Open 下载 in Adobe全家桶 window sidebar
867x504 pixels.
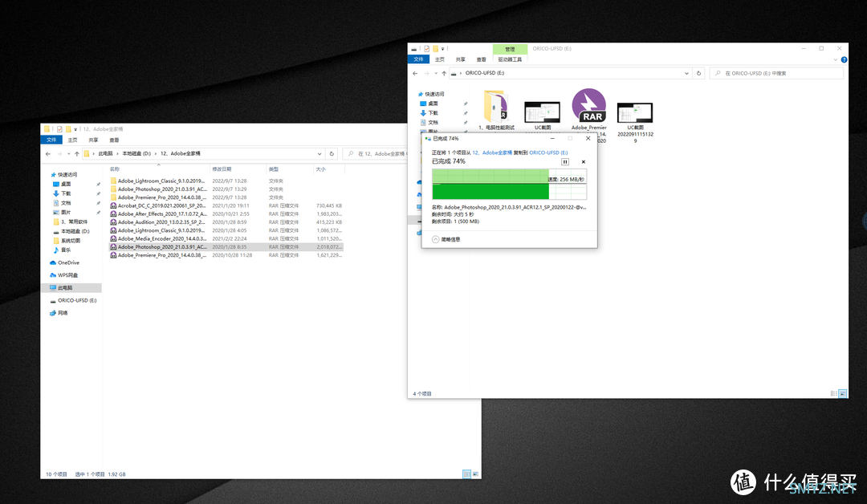point(66,193)
